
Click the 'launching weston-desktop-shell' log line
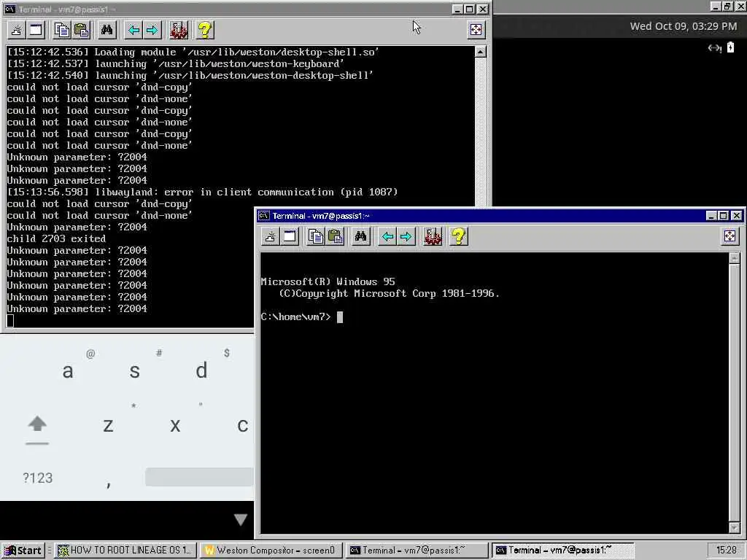point(190,75)
